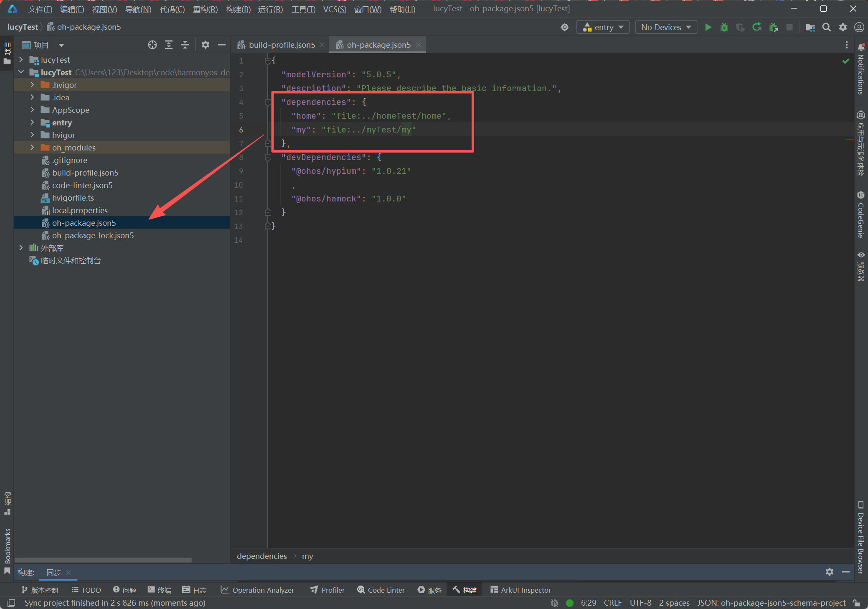868x609 pixels.
Task: Fold the dependencies block at line 4
Action: [268, 102]
